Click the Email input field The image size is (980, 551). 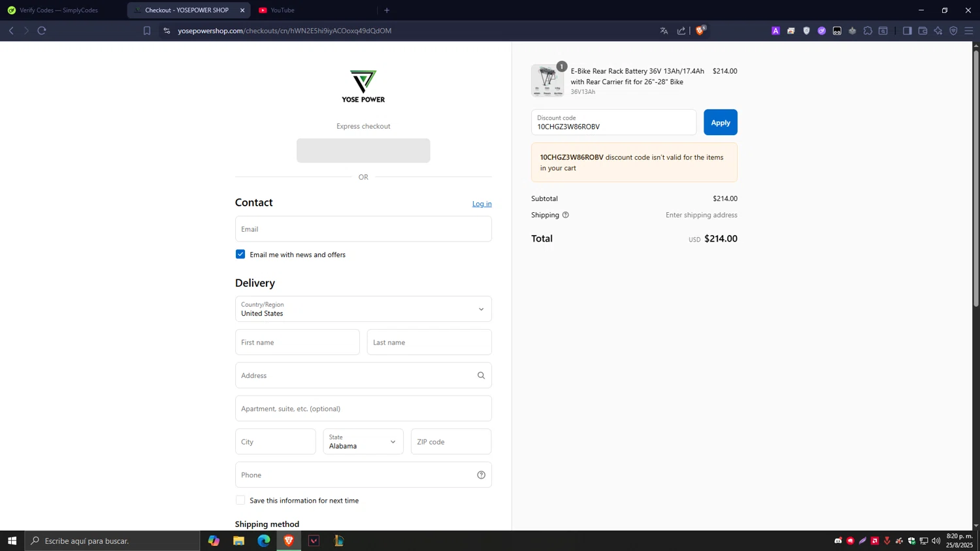click(363, 229)
